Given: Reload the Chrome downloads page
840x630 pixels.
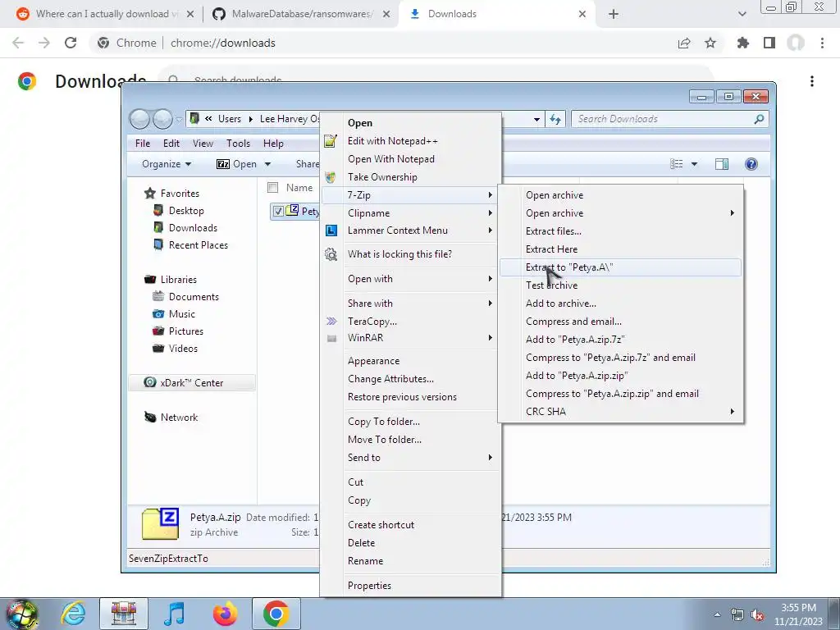Looking at the screenshot, I should (71, 43).
